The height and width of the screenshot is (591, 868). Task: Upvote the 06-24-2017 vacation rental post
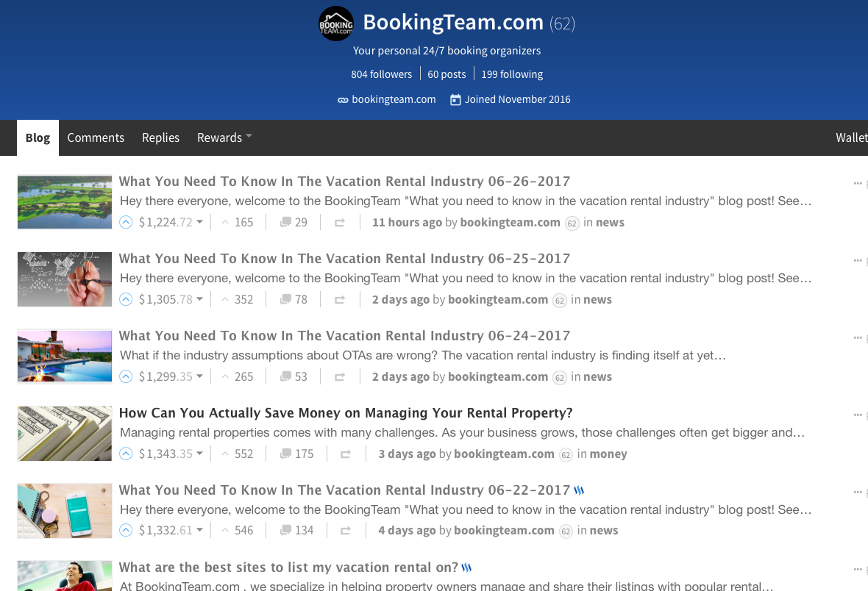coord(127,377)
